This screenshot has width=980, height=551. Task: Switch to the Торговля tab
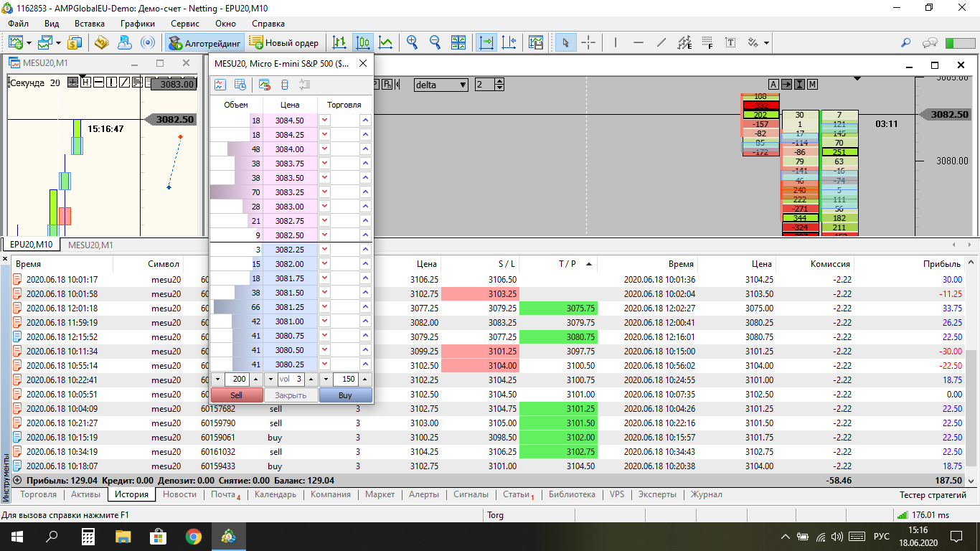tap(39, 494)
